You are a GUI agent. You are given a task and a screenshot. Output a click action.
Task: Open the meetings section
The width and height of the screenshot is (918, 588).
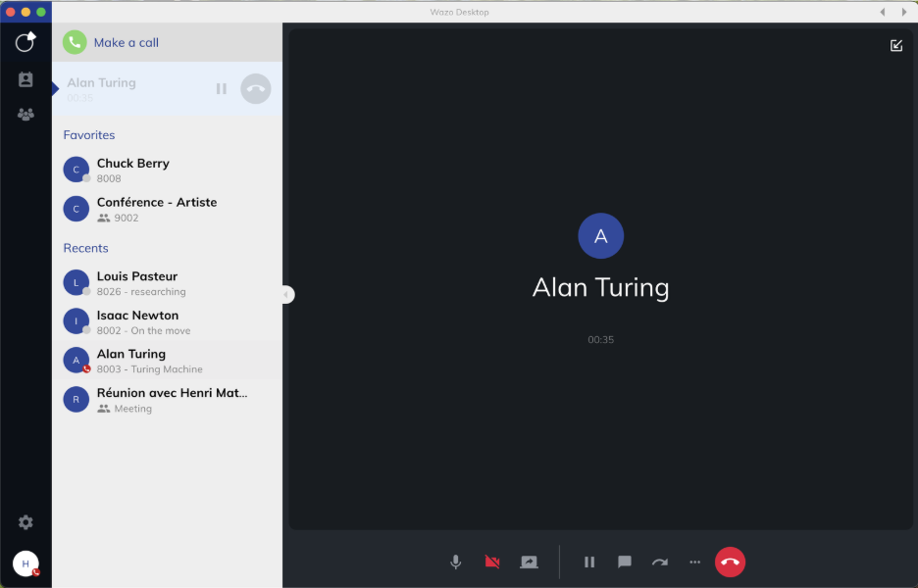pyautogui.click(x=25, y=114)
